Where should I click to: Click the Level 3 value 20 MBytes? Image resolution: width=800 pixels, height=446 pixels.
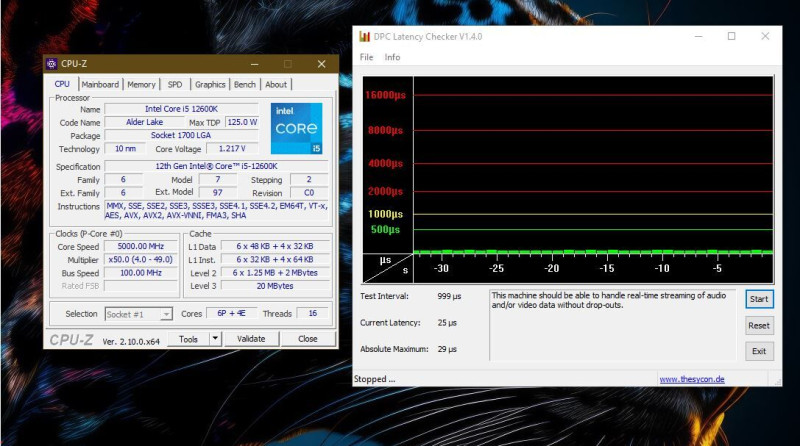click(274, 286)
